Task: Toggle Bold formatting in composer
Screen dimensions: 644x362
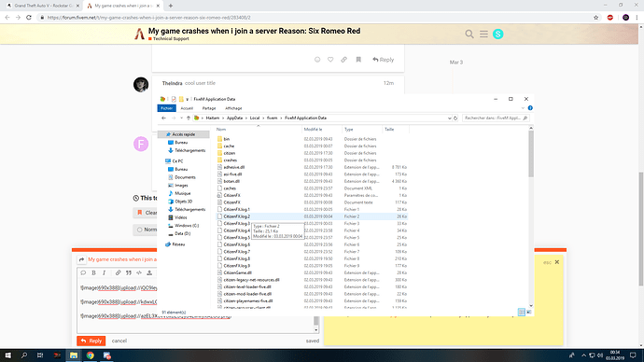Action: coord(93,273)
